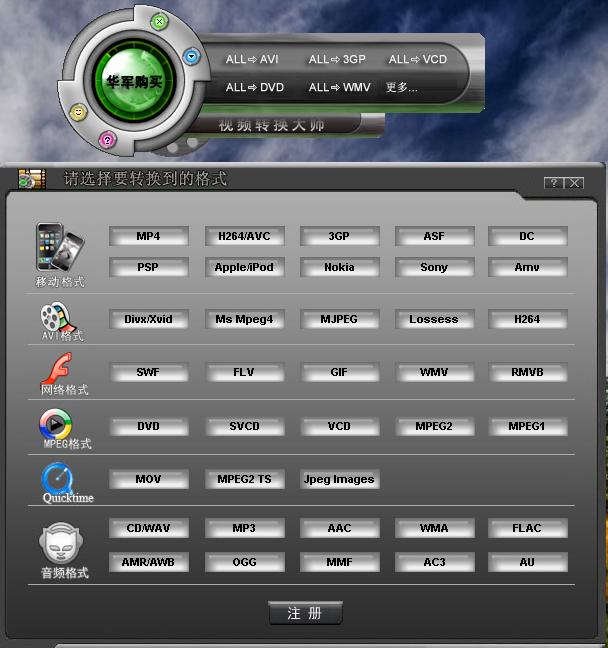
Task: Click the mobile phones 移动格式 icon
Action: point(60,247)
